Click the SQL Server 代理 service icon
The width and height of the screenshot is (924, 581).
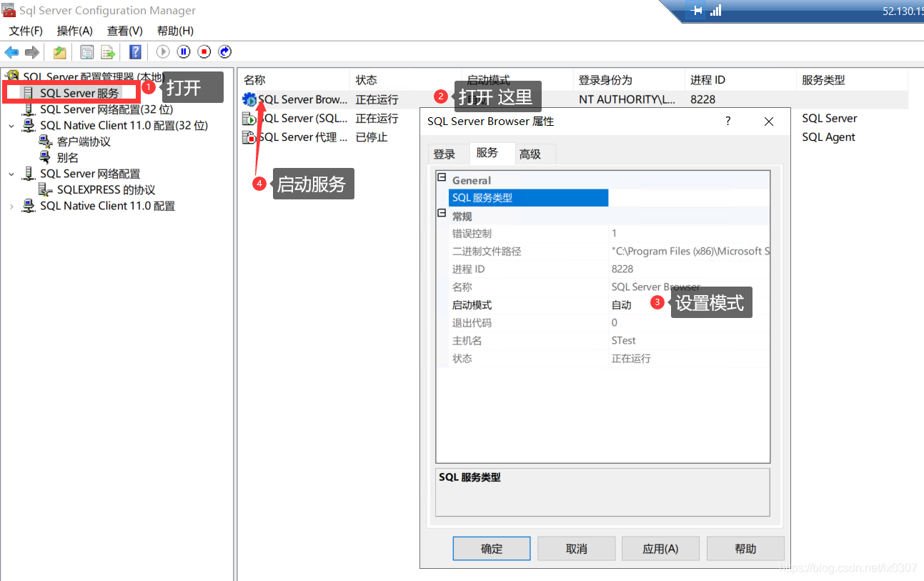[x=249, y=137]
